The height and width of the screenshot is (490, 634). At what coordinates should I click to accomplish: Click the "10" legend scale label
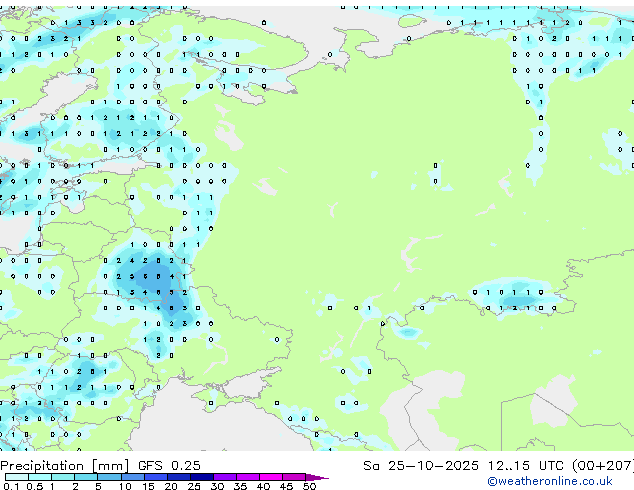125,486
